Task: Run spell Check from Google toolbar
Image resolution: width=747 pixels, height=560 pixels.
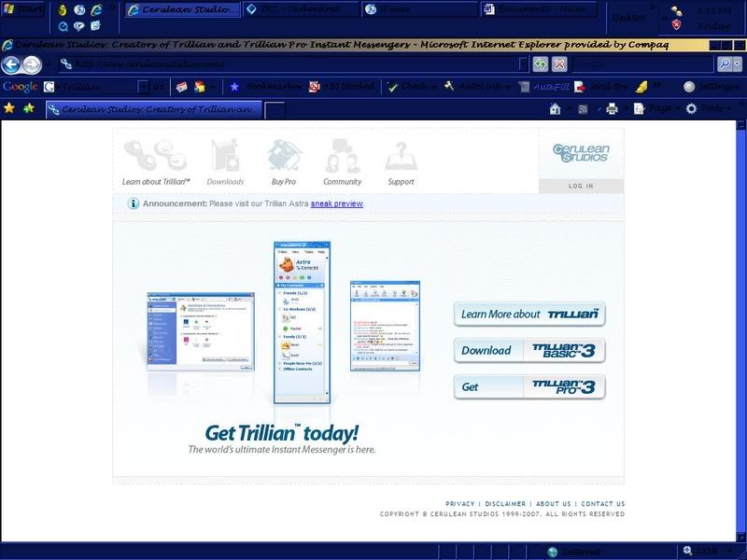Action: point(413,87)
